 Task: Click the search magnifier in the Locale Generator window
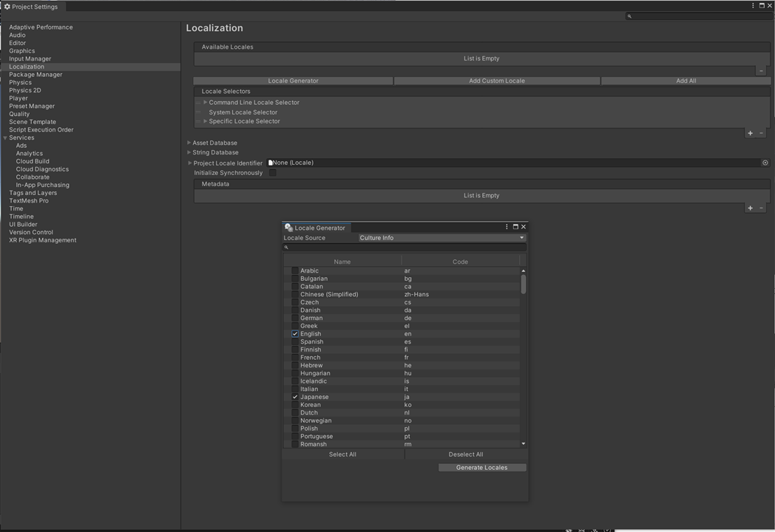[287, 247]
